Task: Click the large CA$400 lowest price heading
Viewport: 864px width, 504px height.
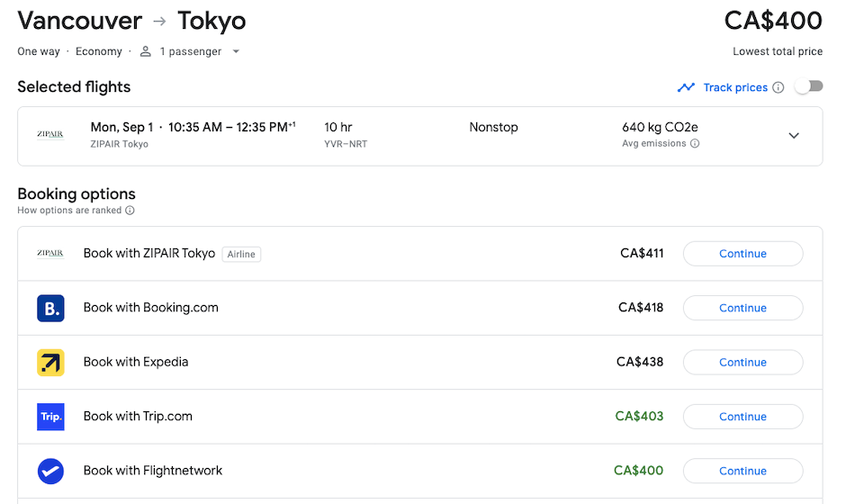Action: click(773, 21)
